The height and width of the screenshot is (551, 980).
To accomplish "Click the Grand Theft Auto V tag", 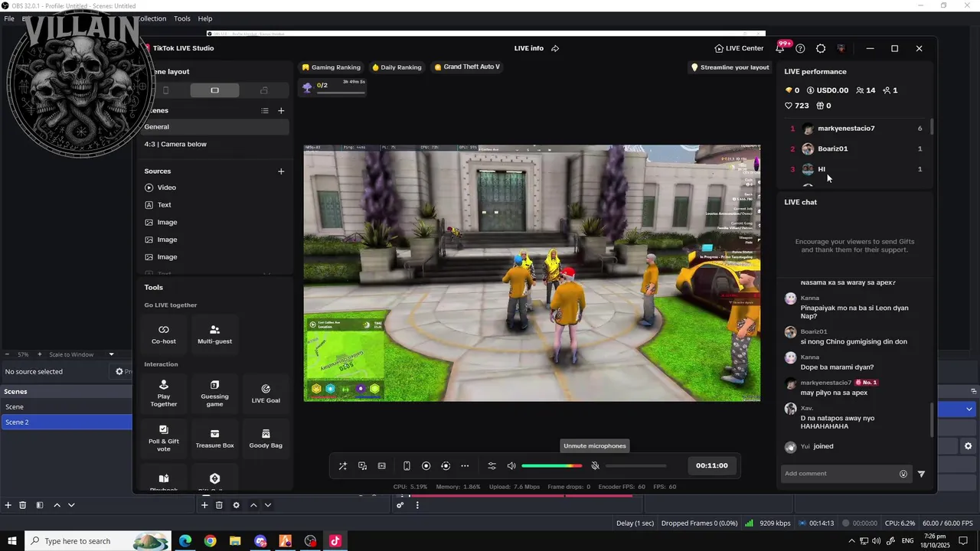I will pos(467,67).
